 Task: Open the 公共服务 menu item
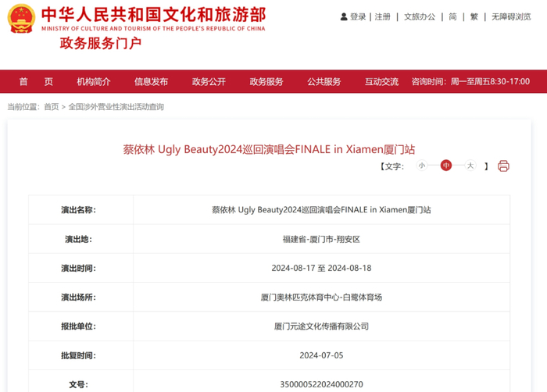pos(324,82)
